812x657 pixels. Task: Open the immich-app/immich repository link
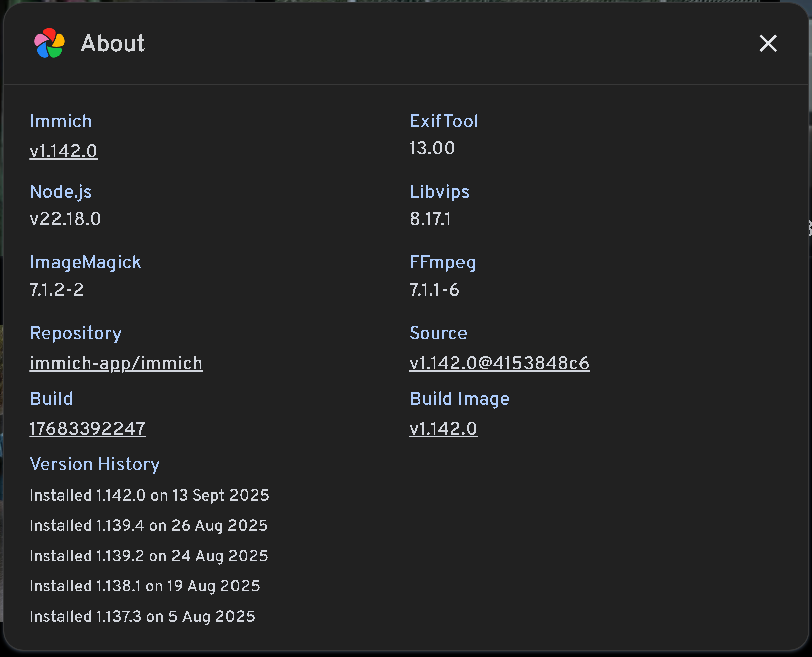[x=116, y=363]
